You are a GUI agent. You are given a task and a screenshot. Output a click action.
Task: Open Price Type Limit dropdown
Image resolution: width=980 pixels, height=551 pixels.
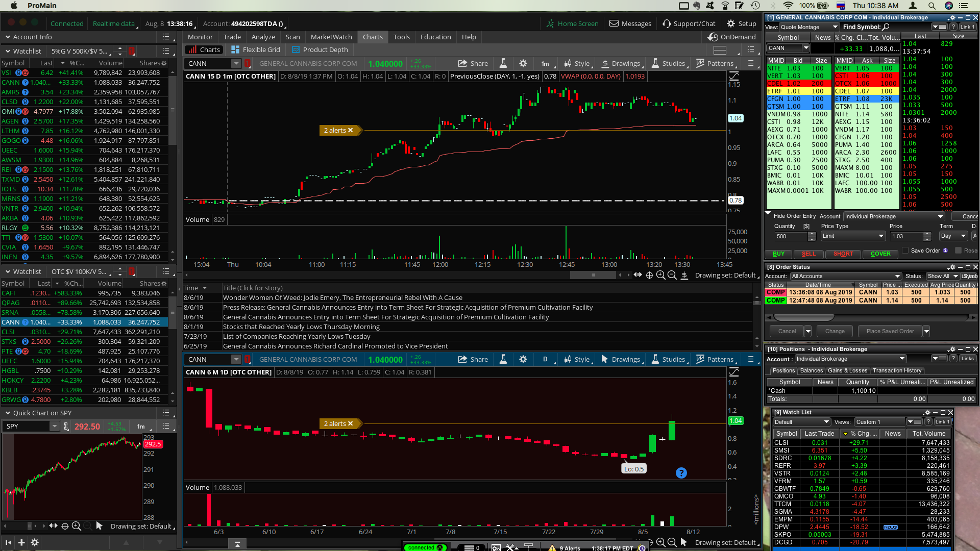(x=852, y=236)
